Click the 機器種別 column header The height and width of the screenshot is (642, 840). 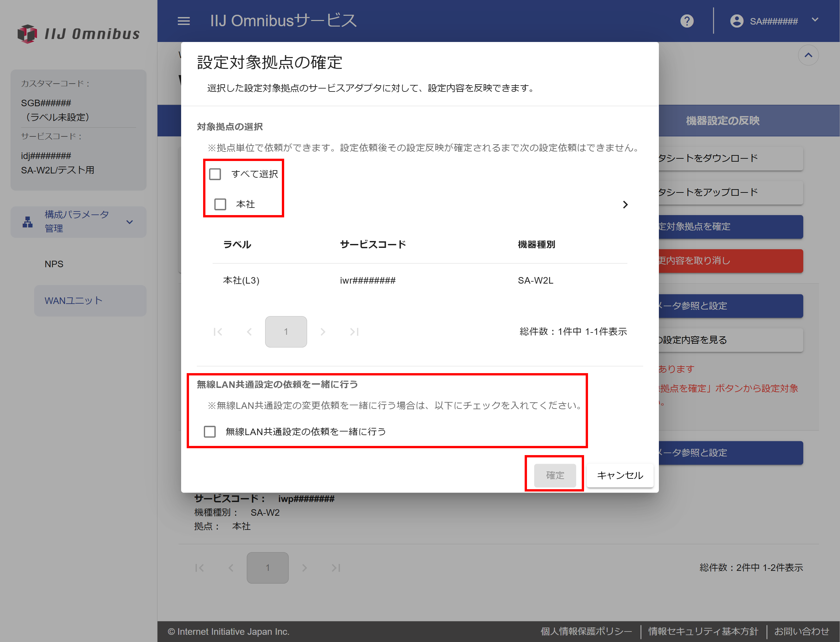coord(536,245)
